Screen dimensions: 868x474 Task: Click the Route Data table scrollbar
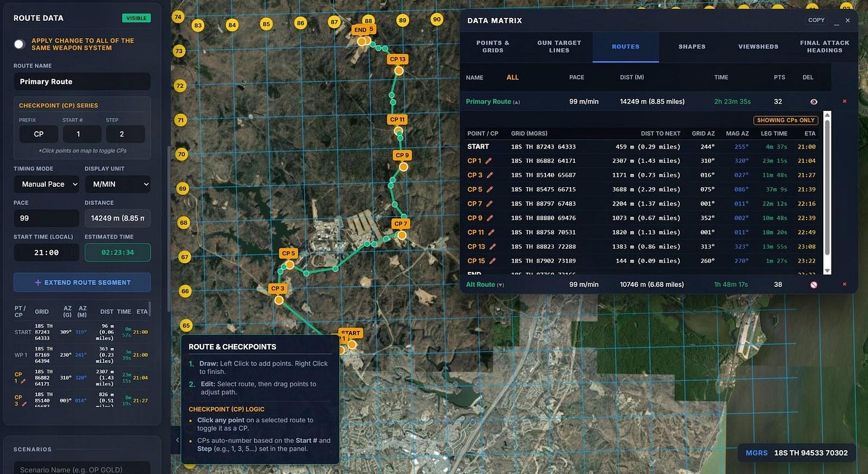[x=150, y=309]
